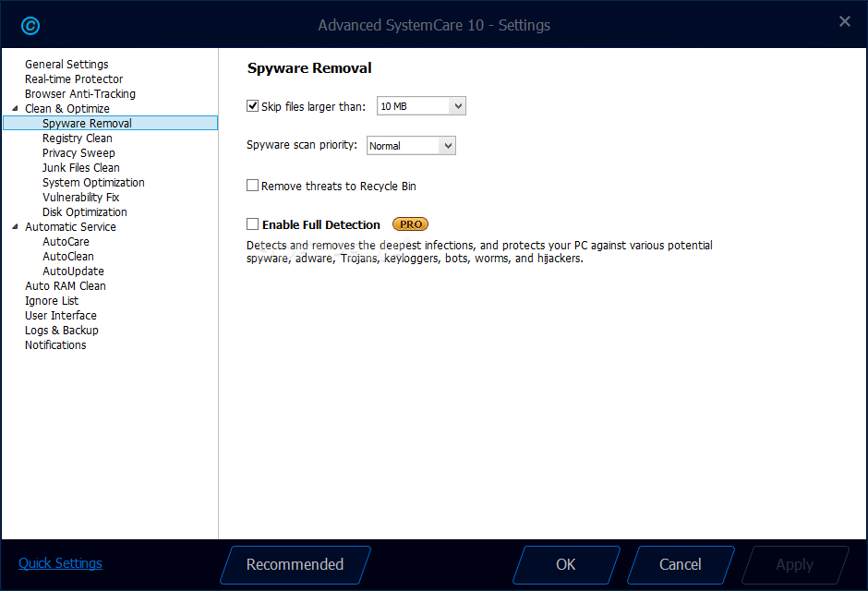Select Clean & Optimize category
Viewport: 868px width, 591px height.
pyautogui.click(x=67, y=108)
